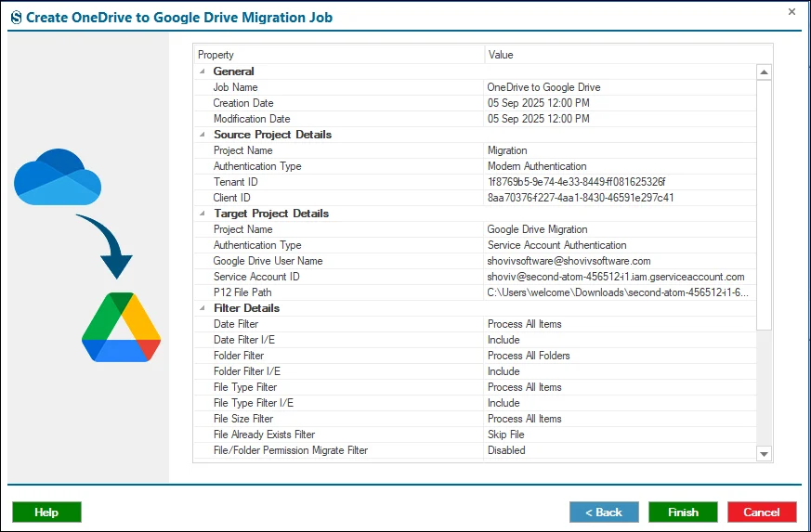Collapse the Source Project Details section
Viewport: 811px width, 532px height.
pos(202,135)
